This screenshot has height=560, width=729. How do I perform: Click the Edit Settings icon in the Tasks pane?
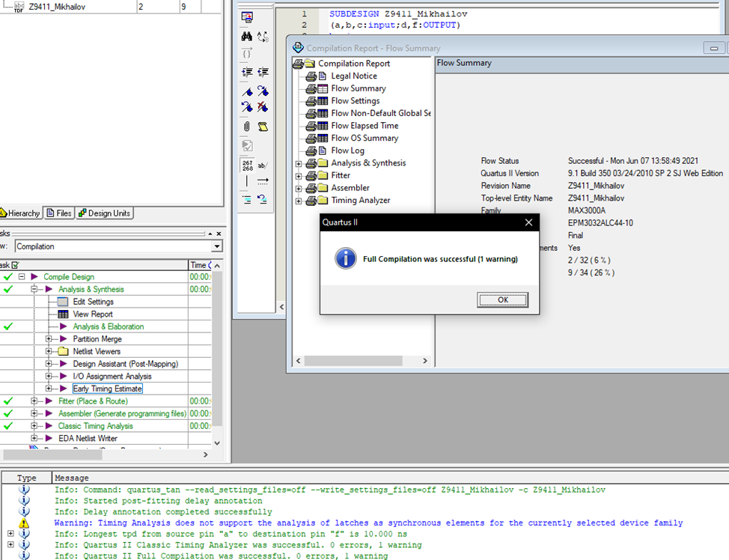coord(63,302)
